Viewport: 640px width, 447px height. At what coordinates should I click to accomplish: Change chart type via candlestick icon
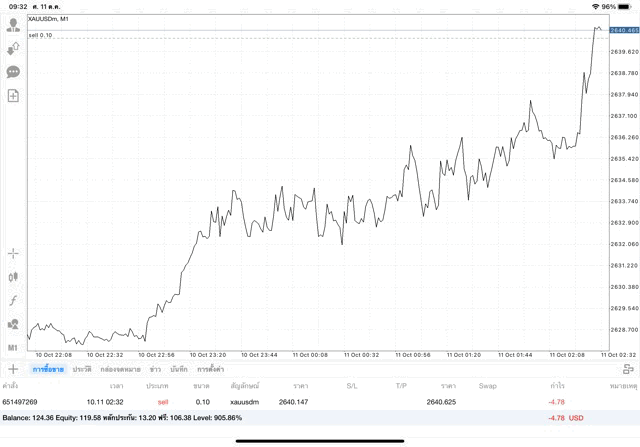[x=13, y=277]
